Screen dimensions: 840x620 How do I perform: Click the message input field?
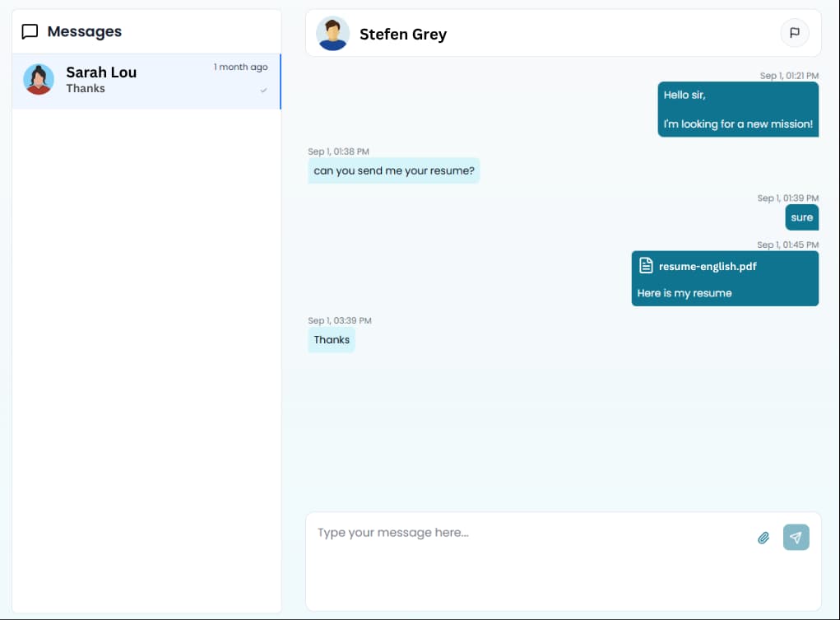pyautogui.click(x=494, y=533)
